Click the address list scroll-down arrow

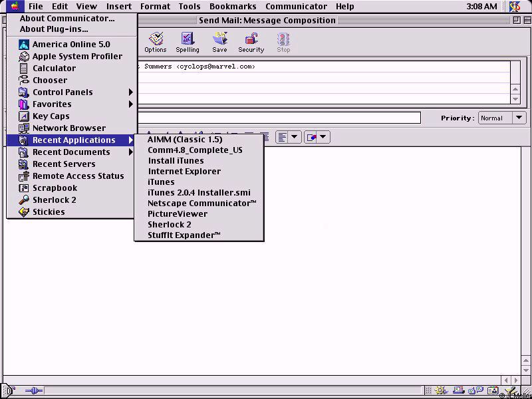click(x=515, y=98)
